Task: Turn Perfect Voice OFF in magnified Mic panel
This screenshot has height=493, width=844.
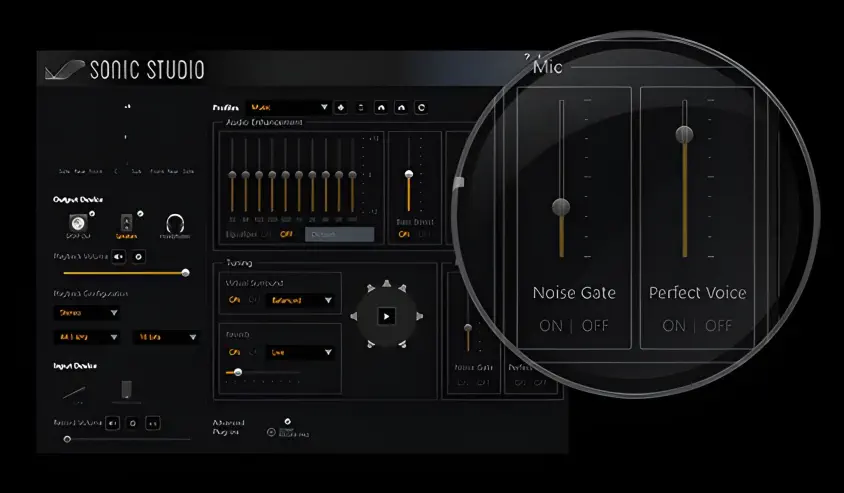Action: [719, 326]
